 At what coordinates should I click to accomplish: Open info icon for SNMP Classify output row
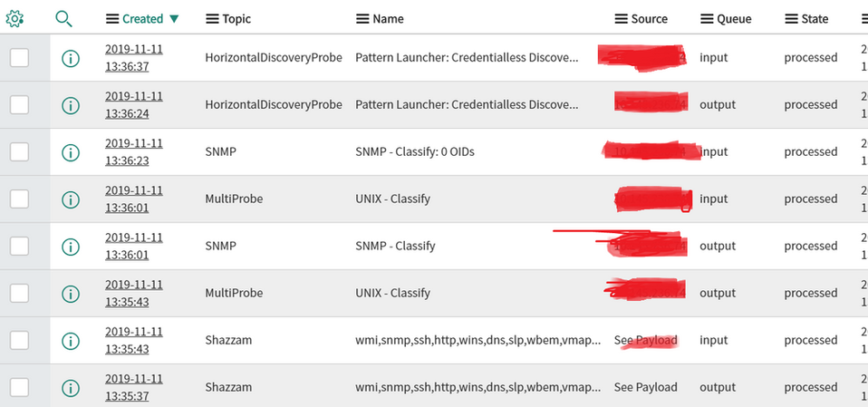pos(71,246)
